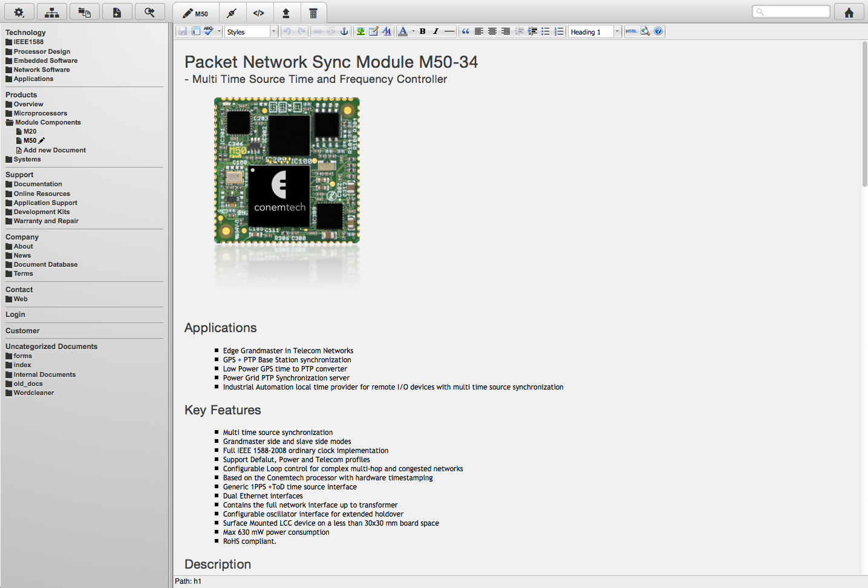Click the home button
This screenshot has width=868, height=588.
tap(849, 12)
